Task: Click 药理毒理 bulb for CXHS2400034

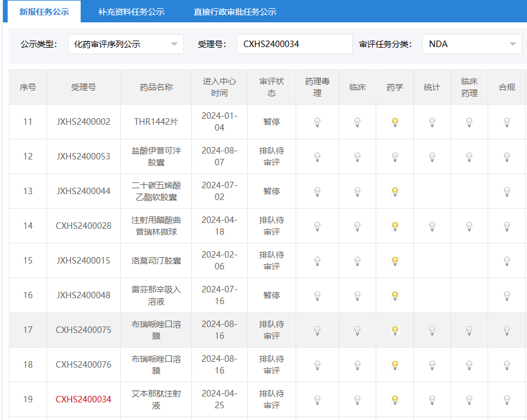Action: [x=317, y=400]
